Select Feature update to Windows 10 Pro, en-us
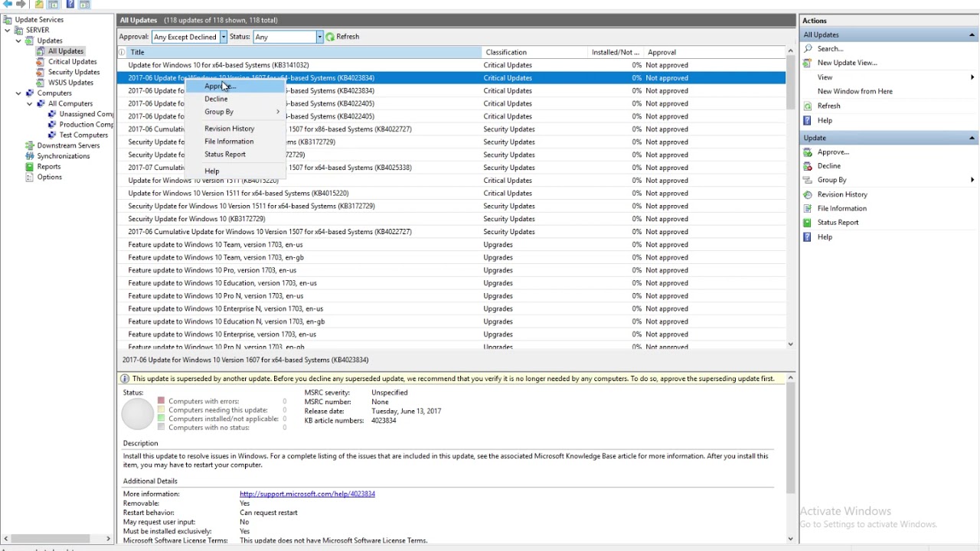This screenshot has height=551, width=980. pyautogui.click(x=451, y=270)
